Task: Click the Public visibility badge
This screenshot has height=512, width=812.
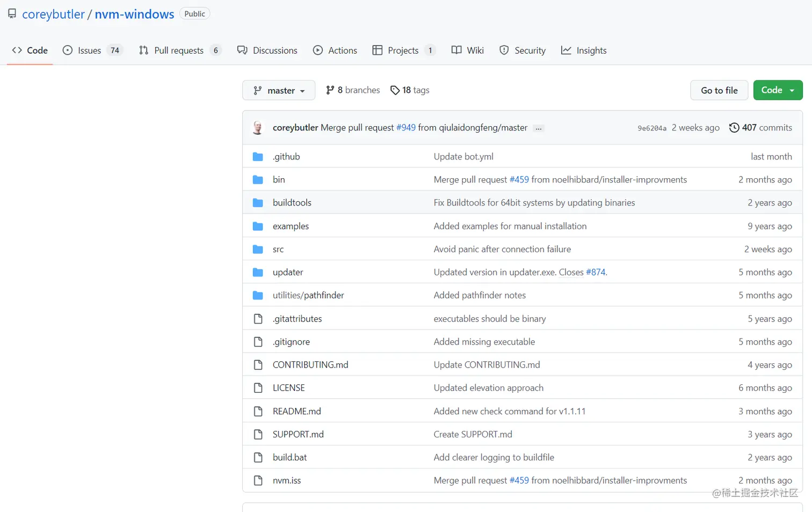Action: tap(195, 14)
